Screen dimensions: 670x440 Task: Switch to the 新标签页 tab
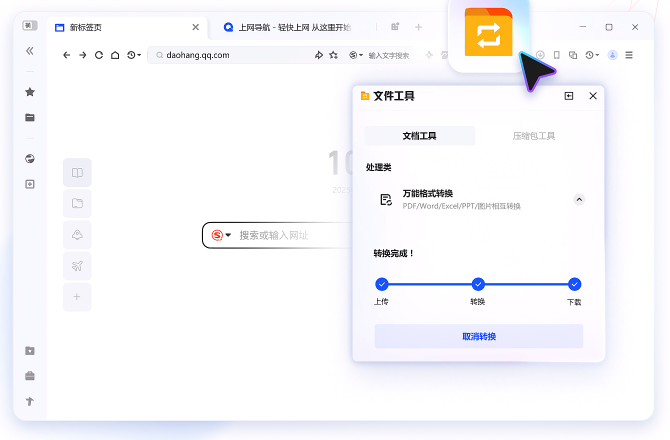(x=127, y=27)
